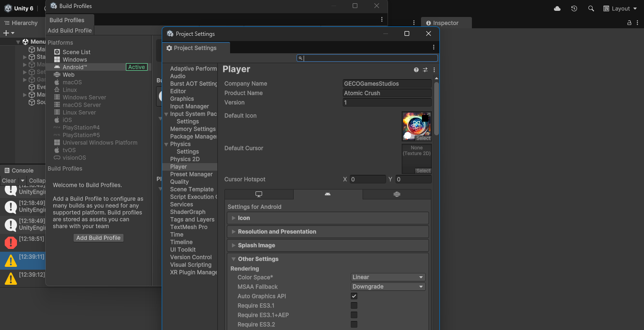644x330 pixels.
Task: Open the Color Space dropdown
Action: click(x=388, y=277)
